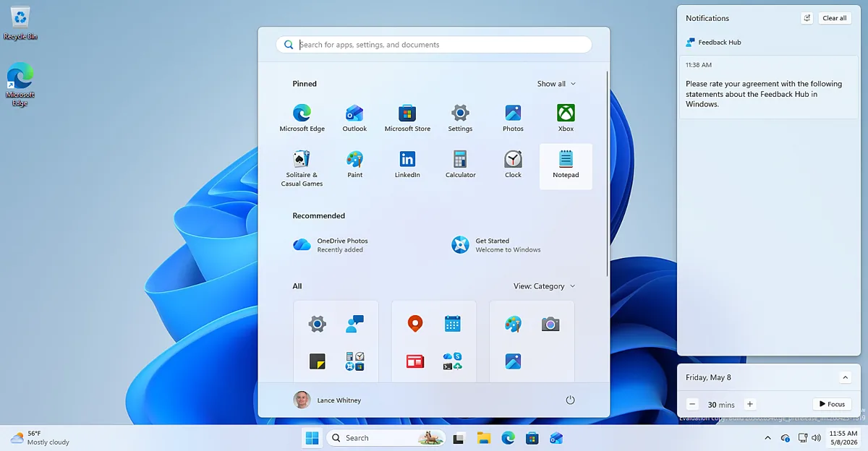The image size is (868, 451).
Task: Open Sticky Notes in the first category
Action: coord(318,361)
